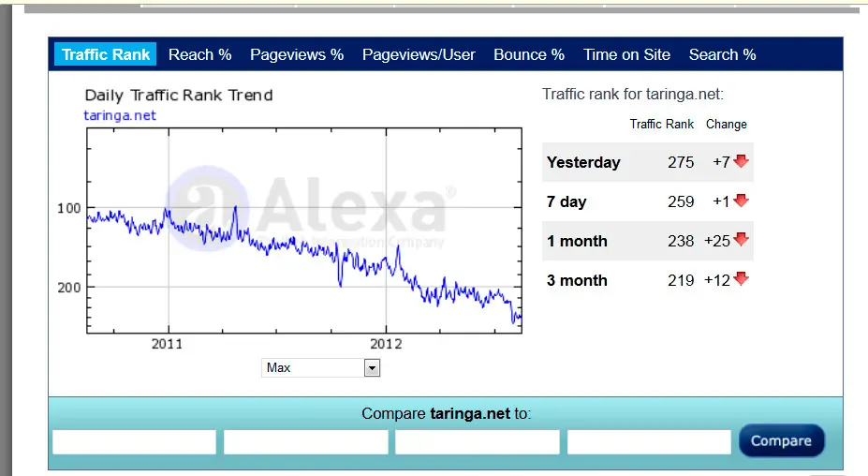
Task: Click the change value +12
Action: [717, 280]
